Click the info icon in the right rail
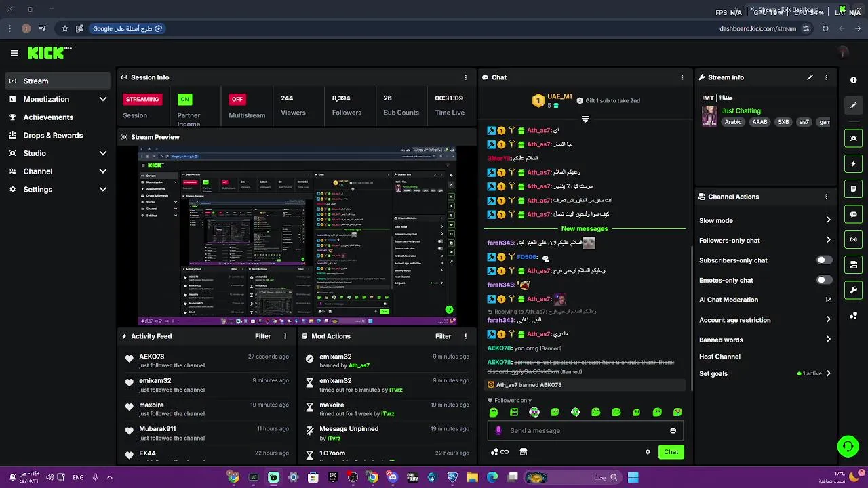The width and height of the screenshot is (868, 488). tap(853, 80)
